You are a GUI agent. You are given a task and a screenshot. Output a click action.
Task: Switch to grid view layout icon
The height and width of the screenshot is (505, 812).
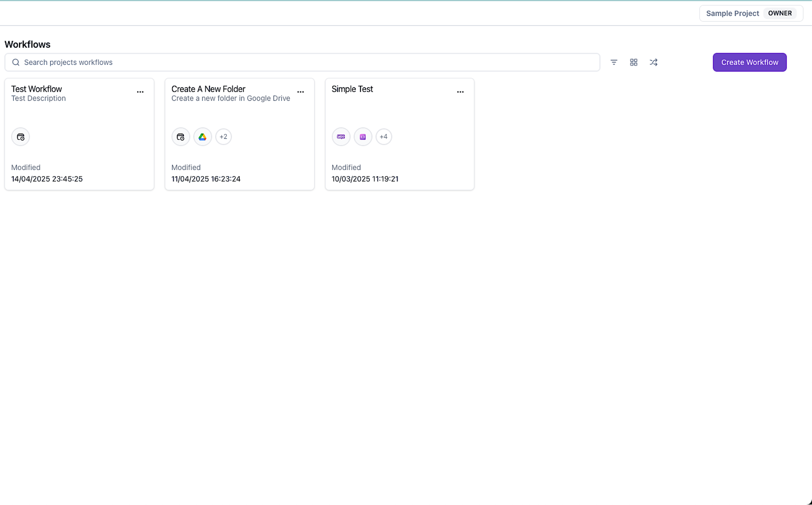634,62
